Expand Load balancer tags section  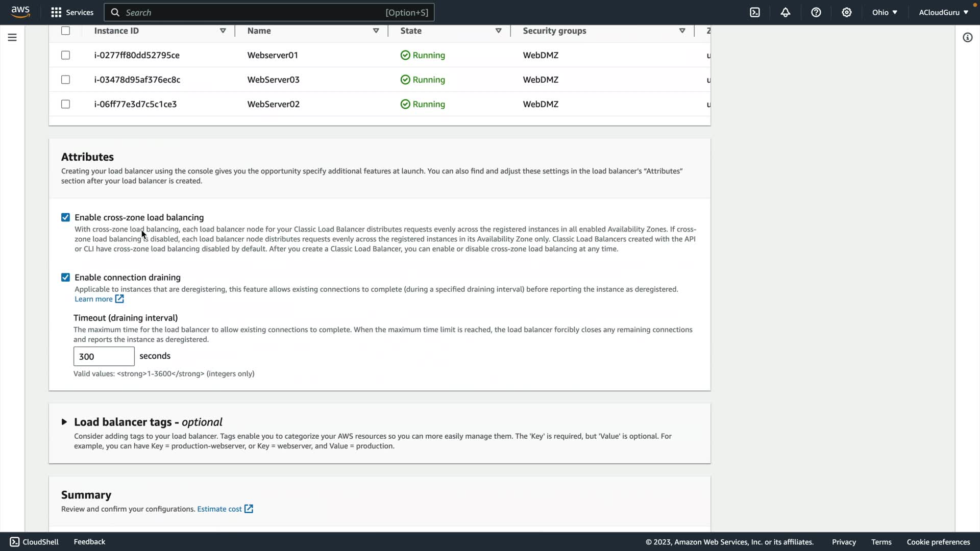(x=64, y=422)
